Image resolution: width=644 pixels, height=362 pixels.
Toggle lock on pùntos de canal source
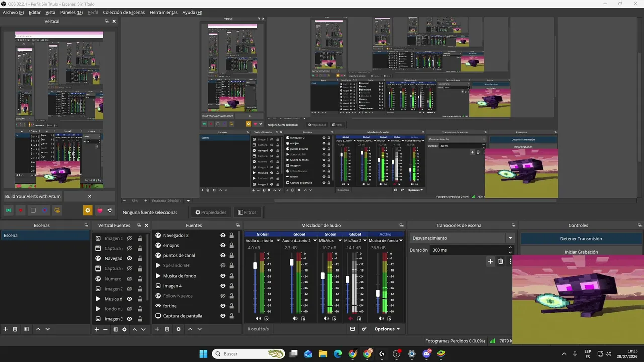[x=231, y=255]
